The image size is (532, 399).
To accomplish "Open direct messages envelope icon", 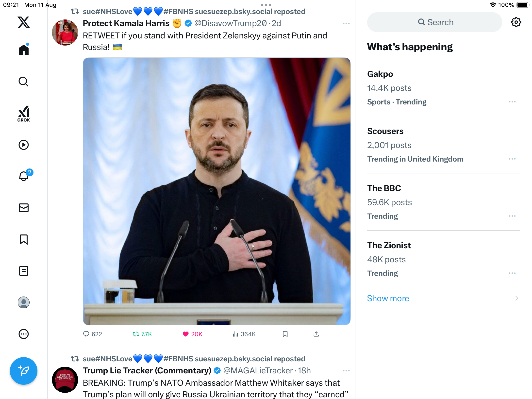I will (24, 208).
